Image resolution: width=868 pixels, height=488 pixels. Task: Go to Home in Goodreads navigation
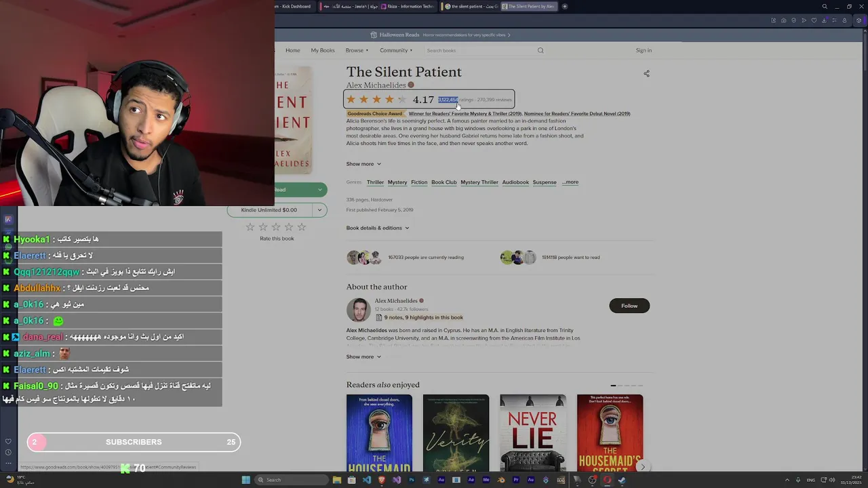pyautogui.click(x=293, y=50)
